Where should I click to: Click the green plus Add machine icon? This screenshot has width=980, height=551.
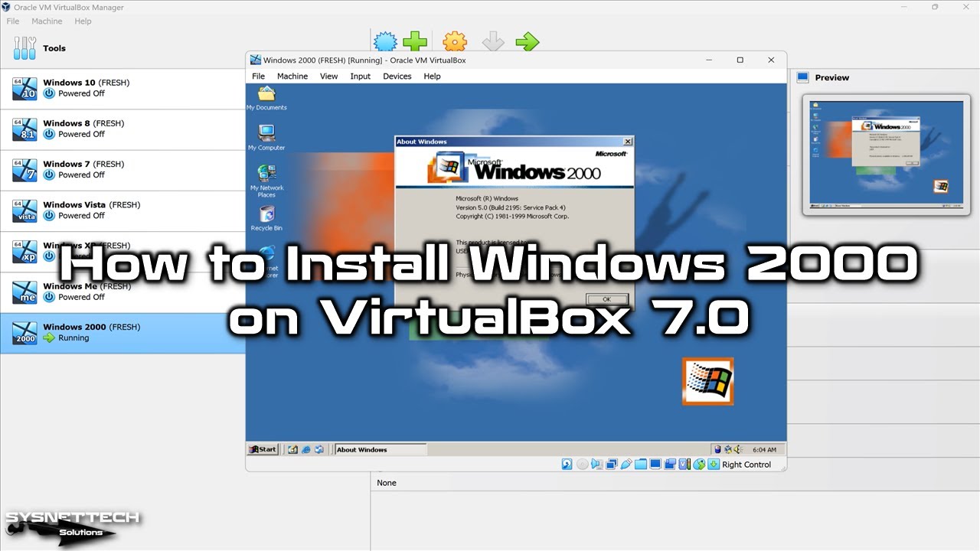pos(415,41)
